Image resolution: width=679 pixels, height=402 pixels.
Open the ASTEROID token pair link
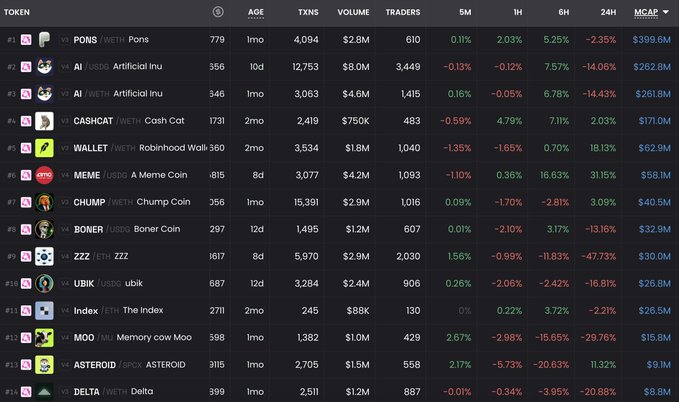pyautogui.click(x=129, y=365)
